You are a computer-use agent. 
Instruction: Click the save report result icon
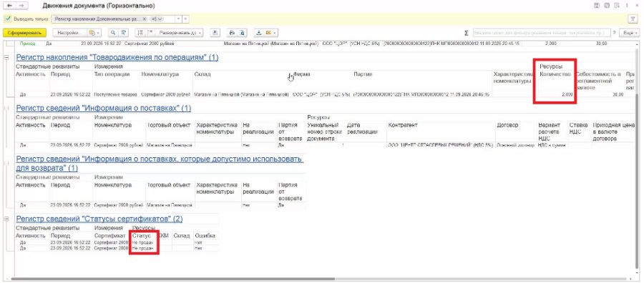215,33
